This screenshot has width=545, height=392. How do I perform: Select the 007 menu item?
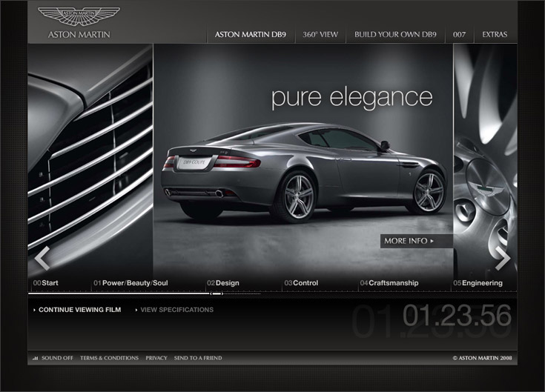[459, 35]
